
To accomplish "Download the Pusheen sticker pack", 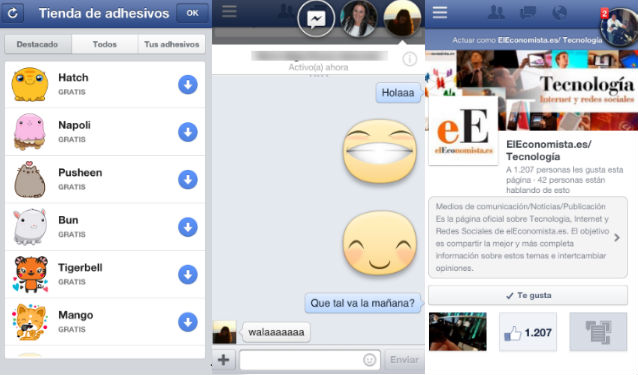I will pyautogui.click(x=188, y=179).
